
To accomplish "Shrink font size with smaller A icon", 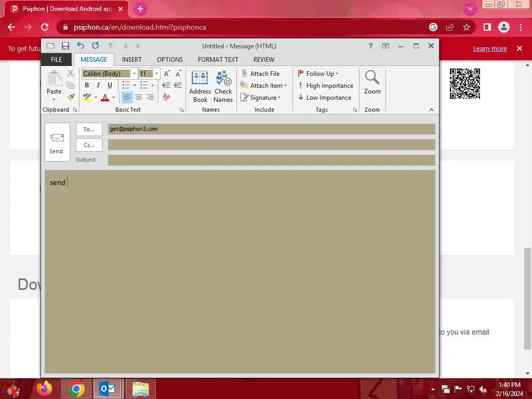I will [x=178, y=74].
